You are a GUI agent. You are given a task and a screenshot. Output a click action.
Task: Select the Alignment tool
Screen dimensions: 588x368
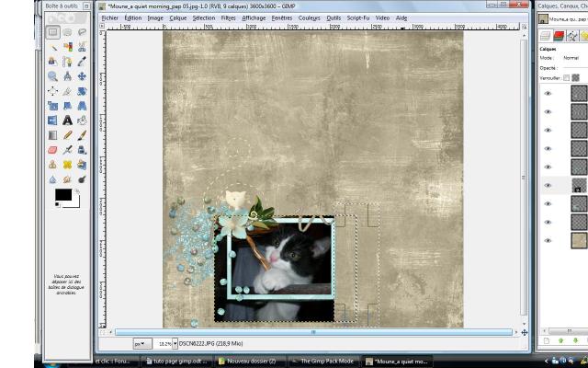pyautogui.click(x=53, y=91)
